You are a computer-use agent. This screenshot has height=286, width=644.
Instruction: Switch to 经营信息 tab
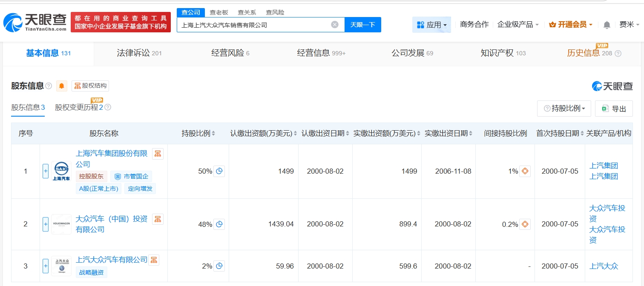(322, 53)
